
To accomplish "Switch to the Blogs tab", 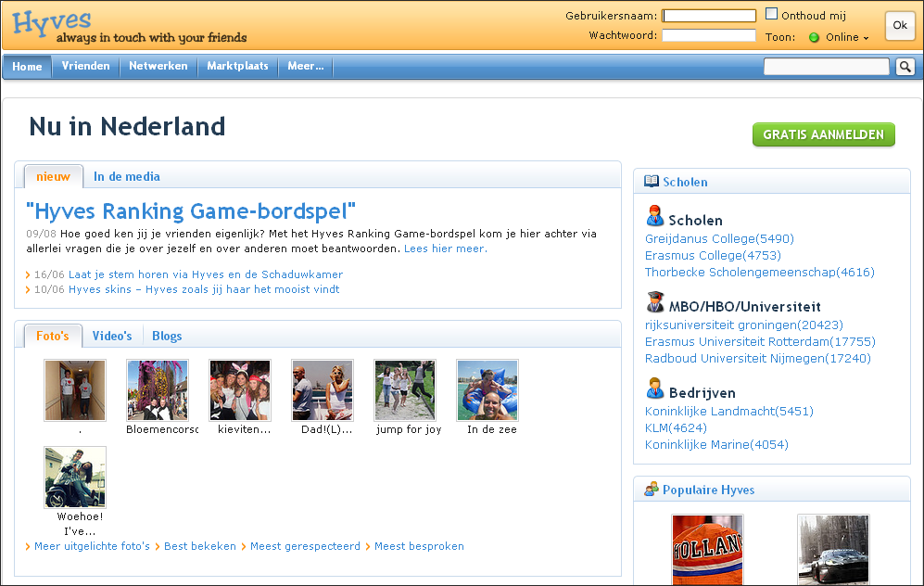I will pyautogui.click(x=167, y=336).
